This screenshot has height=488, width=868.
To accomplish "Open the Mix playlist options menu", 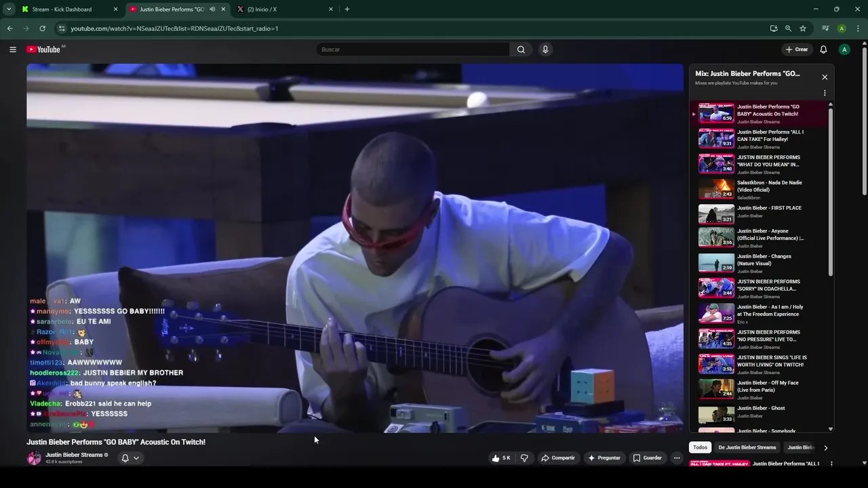I will [x=825, y=93].
